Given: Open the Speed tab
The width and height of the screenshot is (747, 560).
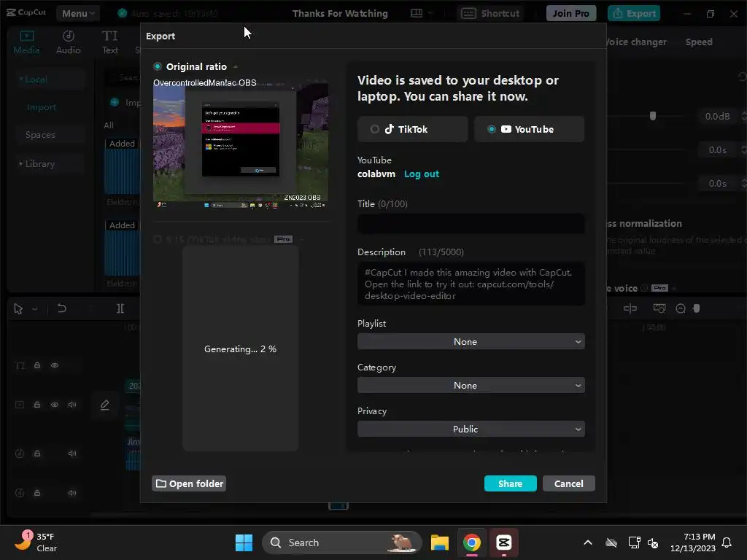Looking at the screenshot, I should tap(699, 42).
